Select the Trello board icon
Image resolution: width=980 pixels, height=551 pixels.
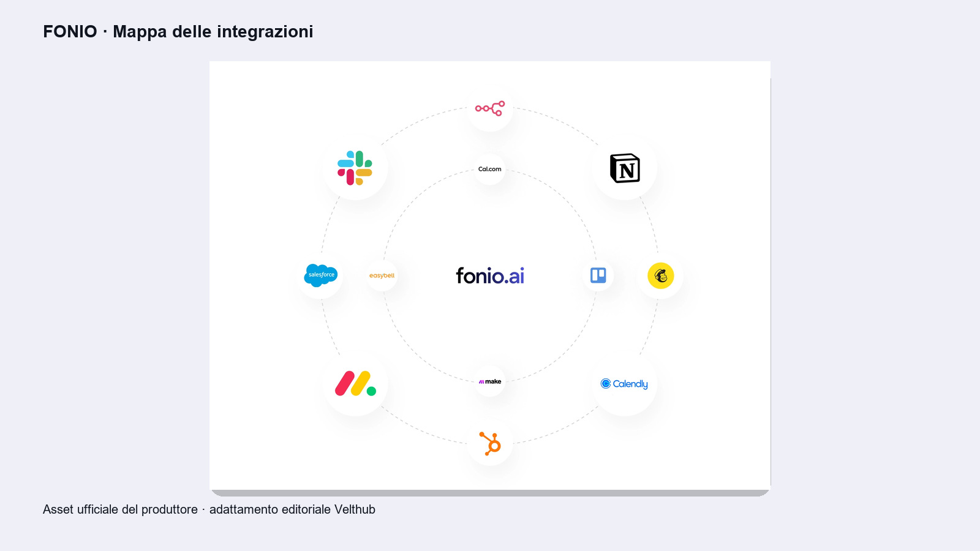click(x=598, y=275)
